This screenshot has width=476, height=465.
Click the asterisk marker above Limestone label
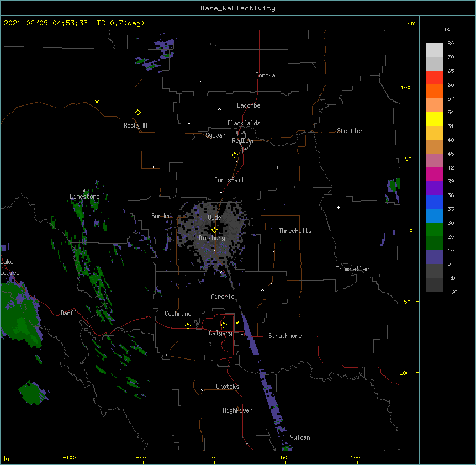click(x=85, y=191)
